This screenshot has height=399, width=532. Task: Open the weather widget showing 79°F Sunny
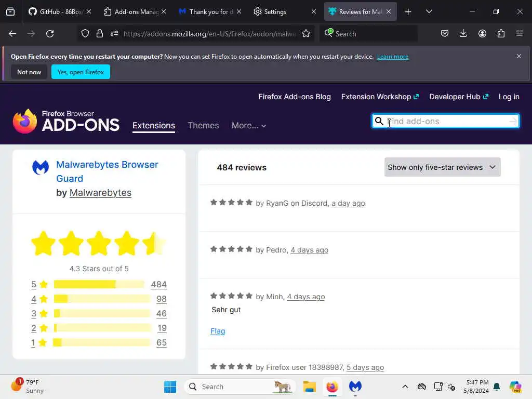(x=28, y=387)
